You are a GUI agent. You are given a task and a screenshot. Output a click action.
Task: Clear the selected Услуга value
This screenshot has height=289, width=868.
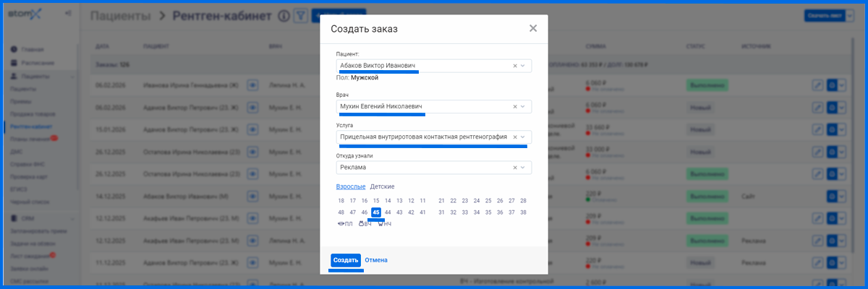point(515,137)
